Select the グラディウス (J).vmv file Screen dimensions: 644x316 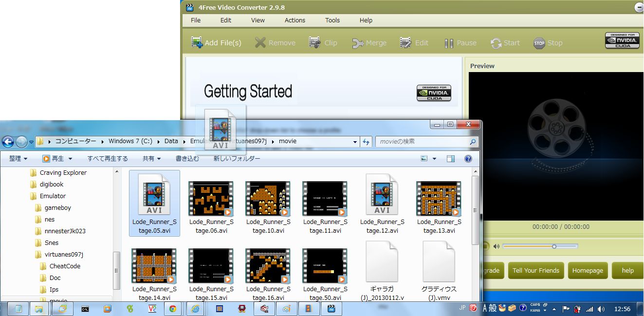click(x=439, y=271)
